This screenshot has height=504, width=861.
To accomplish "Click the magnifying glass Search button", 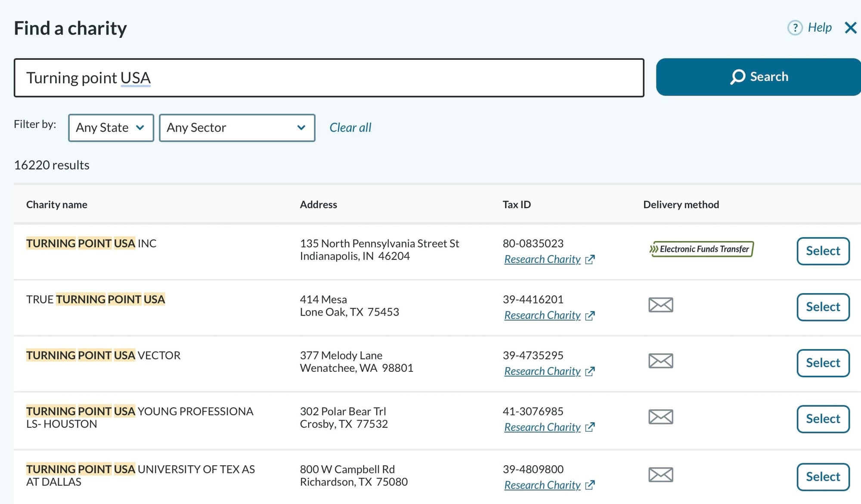I will coord(759,77).
